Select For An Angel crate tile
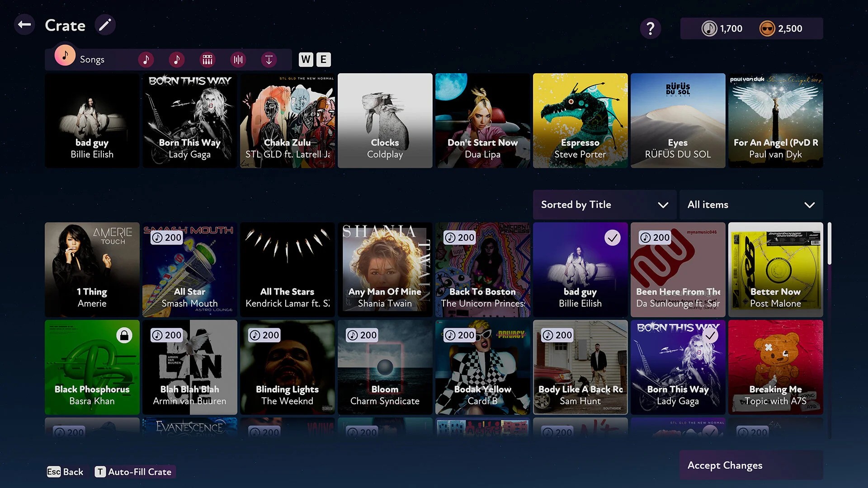Viewport: 868px width, 488px height. (x=775, y=121)
